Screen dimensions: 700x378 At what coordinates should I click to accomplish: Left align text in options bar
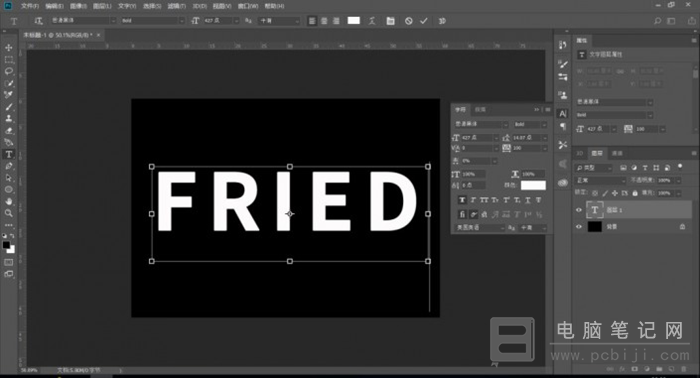click(312, 21)
